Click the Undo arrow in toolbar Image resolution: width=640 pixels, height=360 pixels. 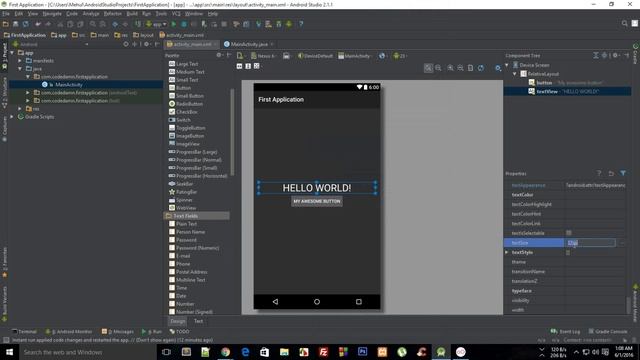[x=38, y=24]
